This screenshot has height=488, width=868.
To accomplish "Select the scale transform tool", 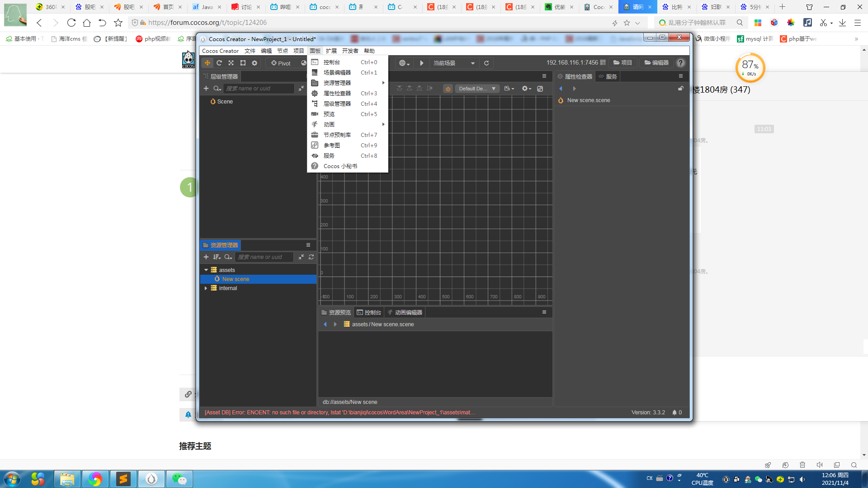I will [x=231, y=63].
